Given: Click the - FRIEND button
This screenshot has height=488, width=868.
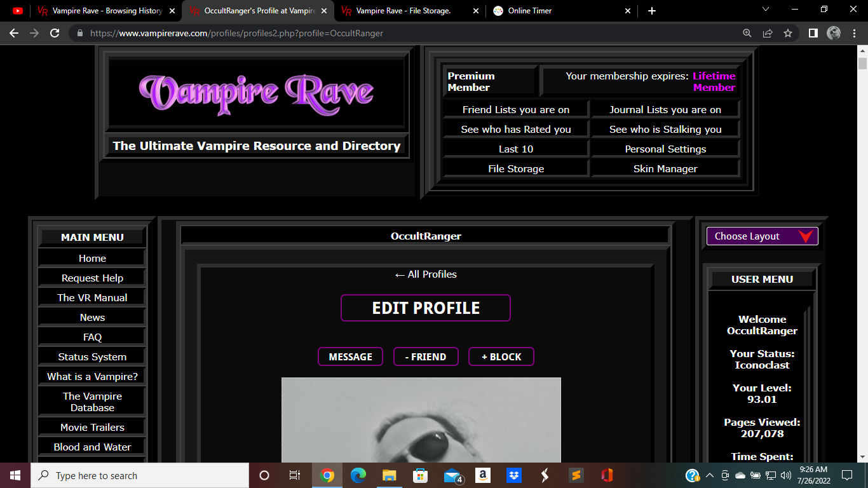Looking at the screenshot, I should point(426,356).
